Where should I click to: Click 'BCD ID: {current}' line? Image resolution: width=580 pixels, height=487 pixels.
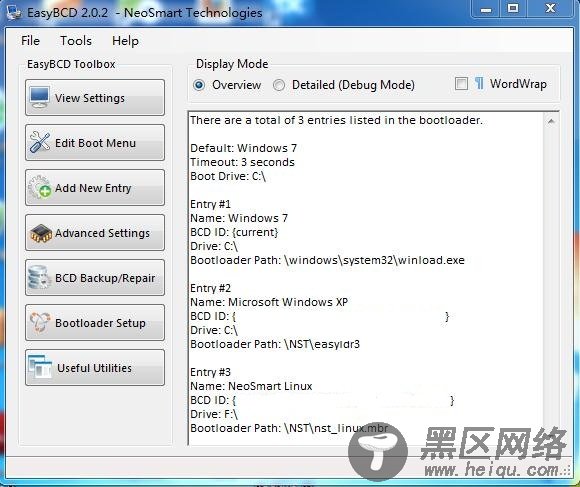234,232
